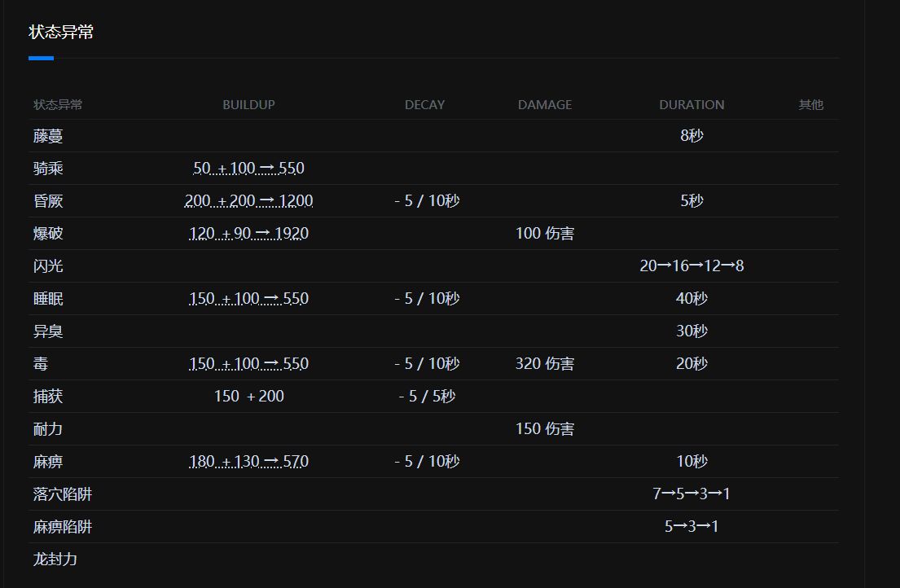Viewport: 900px width, 588px height.
Task: Select the 闪光 row label
Action: pyautogui.click(x=48, y=266)
